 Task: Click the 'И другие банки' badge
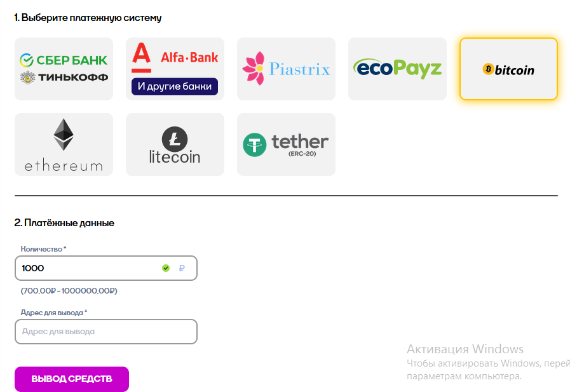[x=175, y=86]
